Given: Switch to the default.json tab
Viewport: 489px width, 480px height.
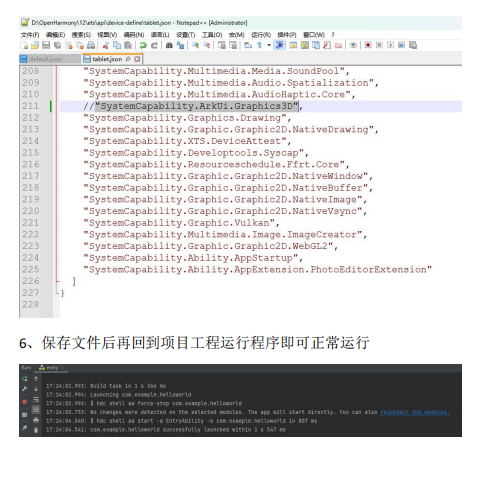Looking at the screenshot, I should coord(50,59).
